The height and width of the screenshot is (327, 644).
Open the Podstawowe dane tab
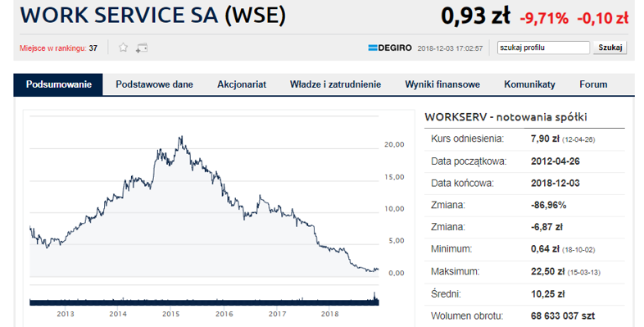click(154, 84)
